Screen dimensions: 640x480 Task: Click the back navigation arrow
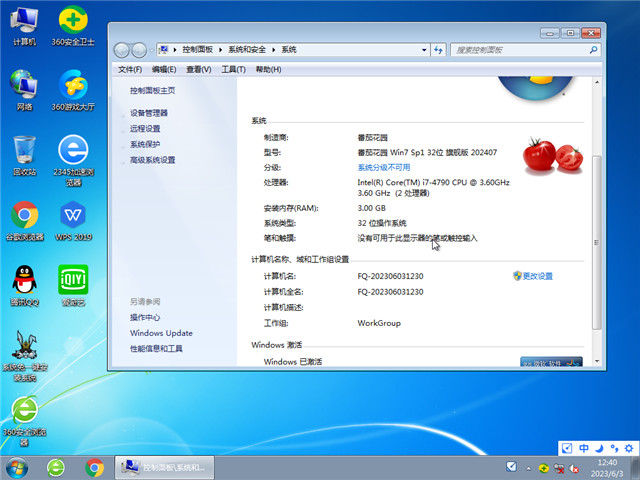(x=121, y=50)
